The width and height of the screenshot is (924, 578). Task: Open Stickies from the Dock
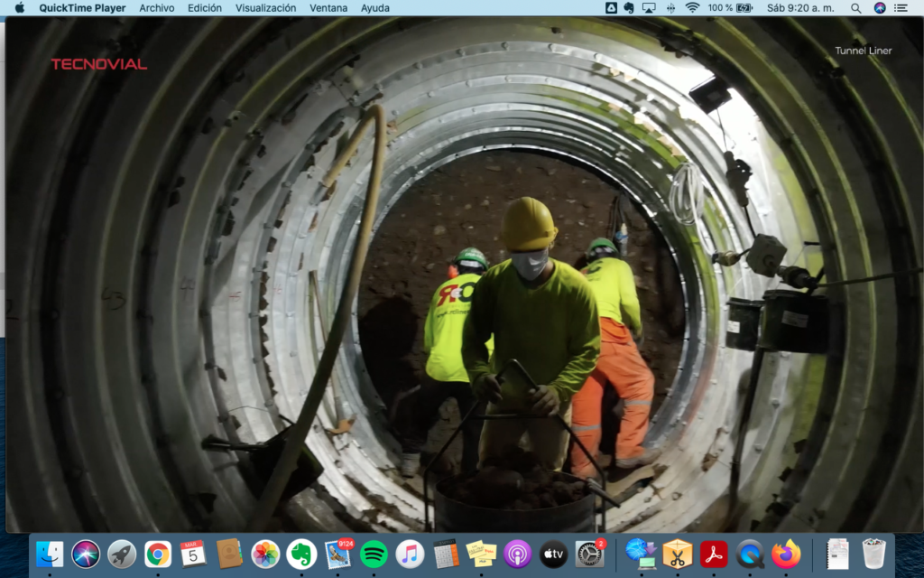click(482, 555)
